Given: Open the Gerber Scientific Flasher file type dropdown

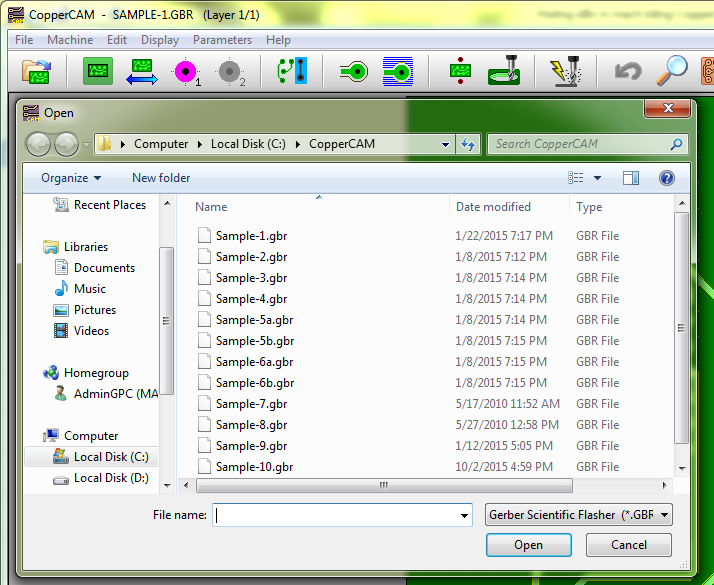Looking at the screenshot, I should click(x=579, y=515).
